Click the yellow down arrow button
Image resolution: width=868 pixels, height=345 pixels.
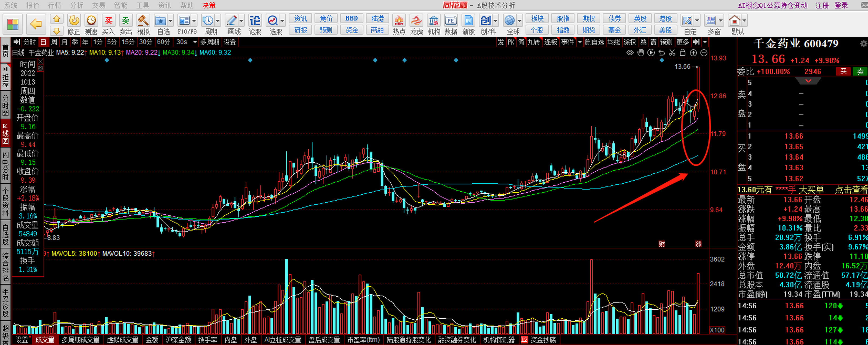pos(57,31)
